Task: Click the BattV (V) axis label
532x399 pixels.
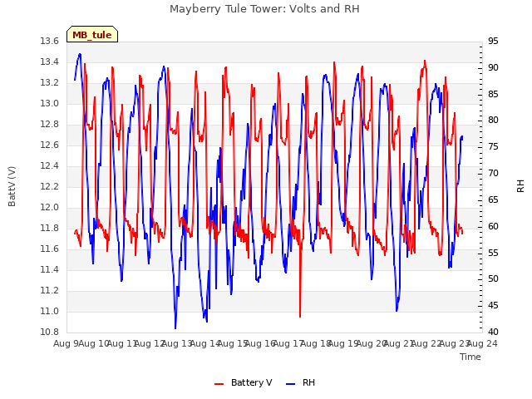Action: pos(12,186)
